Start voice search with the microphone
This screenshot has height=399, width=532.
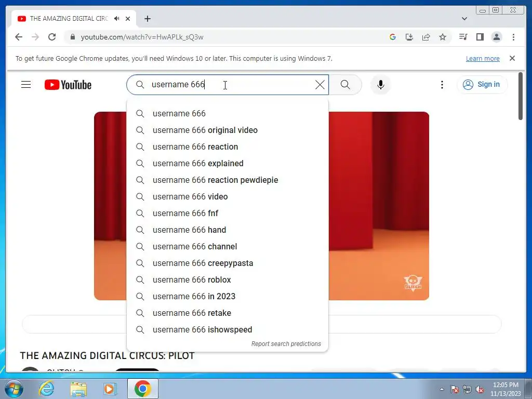point(381,85)
